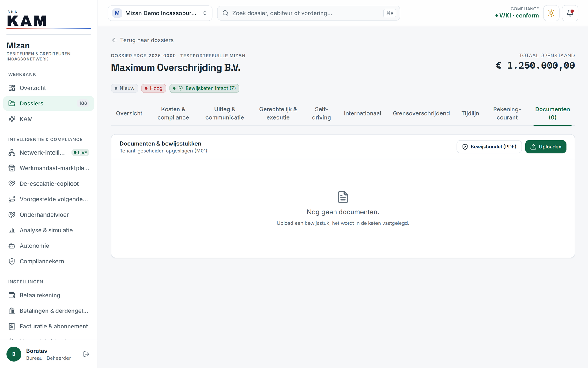Select the Grensoverschrijdend tab
Image resolution: width=588 pixels, height=368 pixels.
point(421,113)
